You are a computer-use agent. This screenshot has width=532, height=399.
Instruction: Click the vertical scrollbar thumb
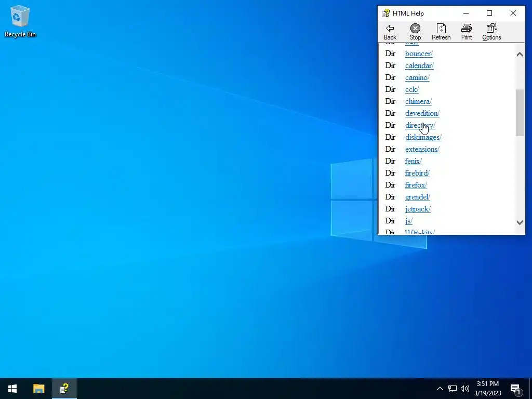(x=520, y=113)
